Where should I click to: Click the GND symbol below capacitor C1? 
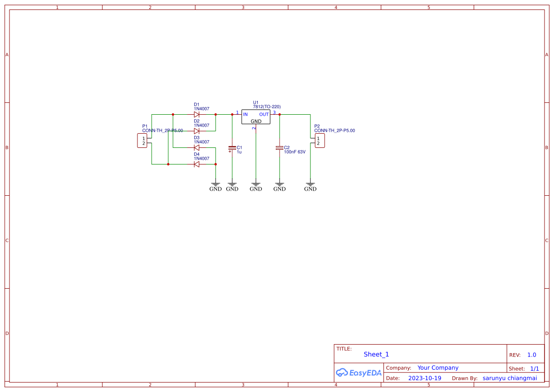[x=232, y=185]
